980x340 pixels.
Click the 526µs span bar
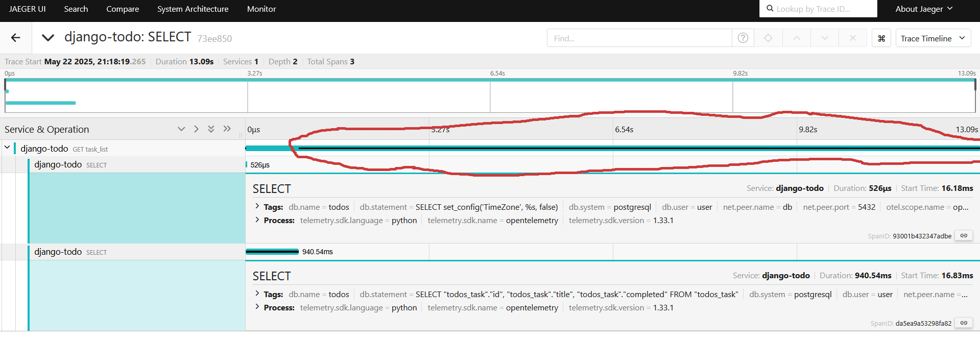[247, 164]
